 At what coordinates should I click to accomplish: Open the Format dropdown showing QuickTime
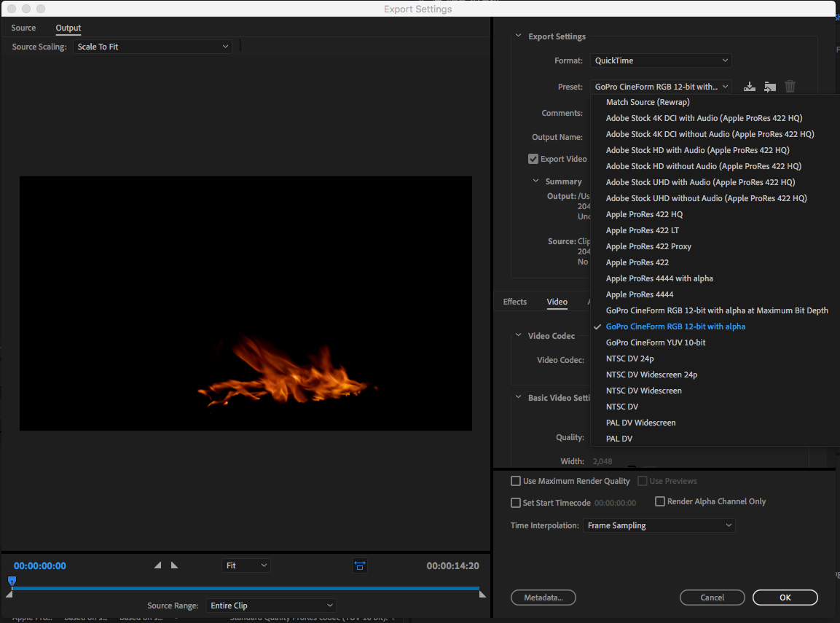tap(659, 60)
